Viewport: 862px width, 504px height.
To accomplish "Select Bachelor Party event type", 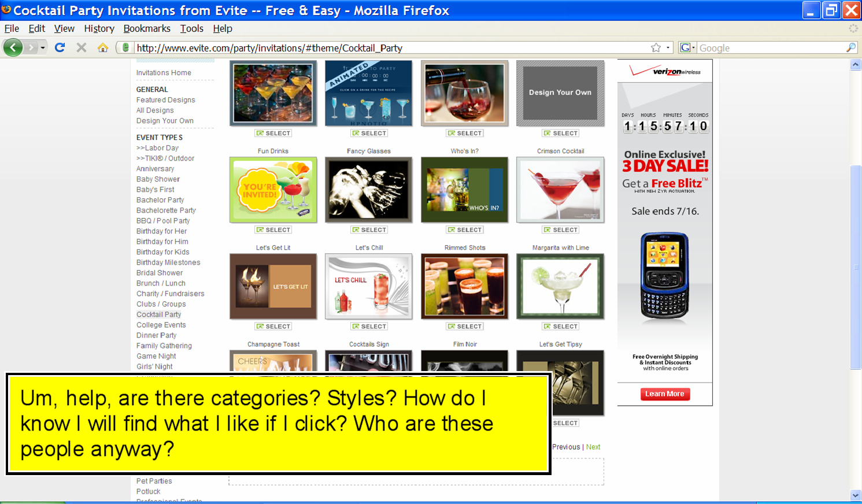I will click(160, 200).
